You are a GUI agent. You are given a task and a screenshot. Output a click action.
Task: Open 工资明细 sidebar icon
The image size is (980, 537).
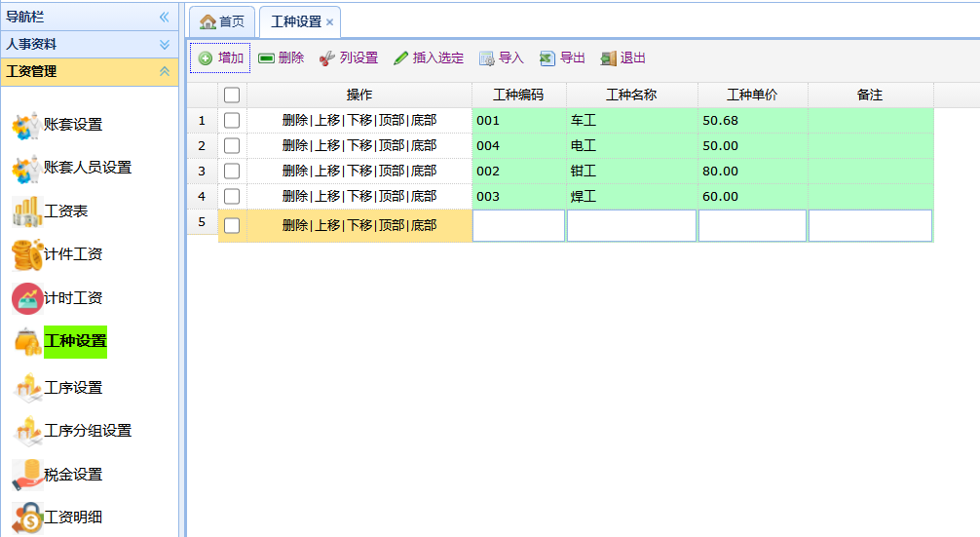(x=27, y=518)
